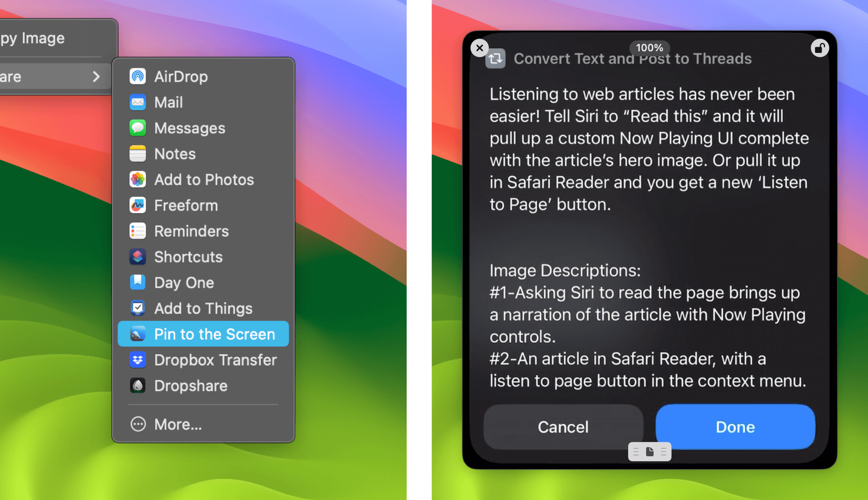Click the AirDrop sharing icon
868x500 pixels.
(137, 75)
